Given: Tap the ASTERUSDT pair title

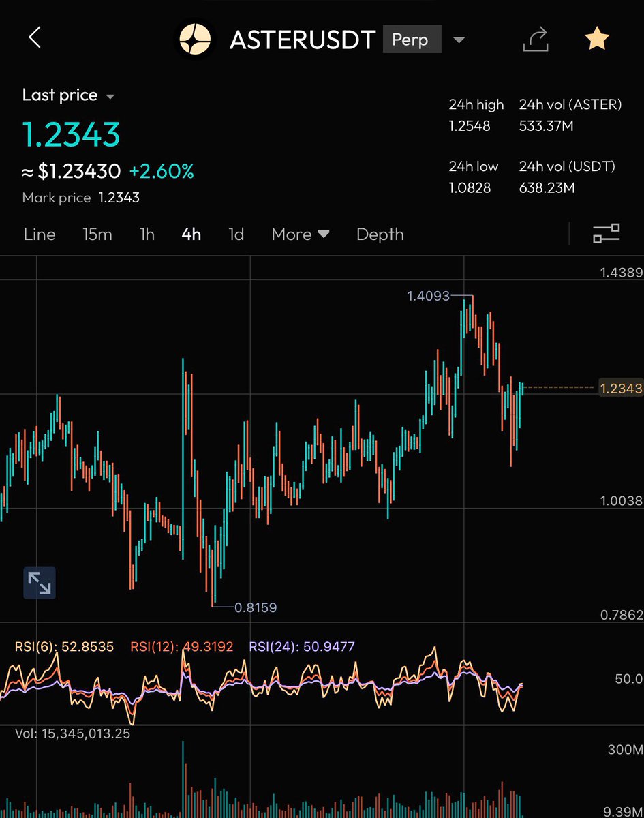Looking at the screenshot, I should tap(303, 40).
